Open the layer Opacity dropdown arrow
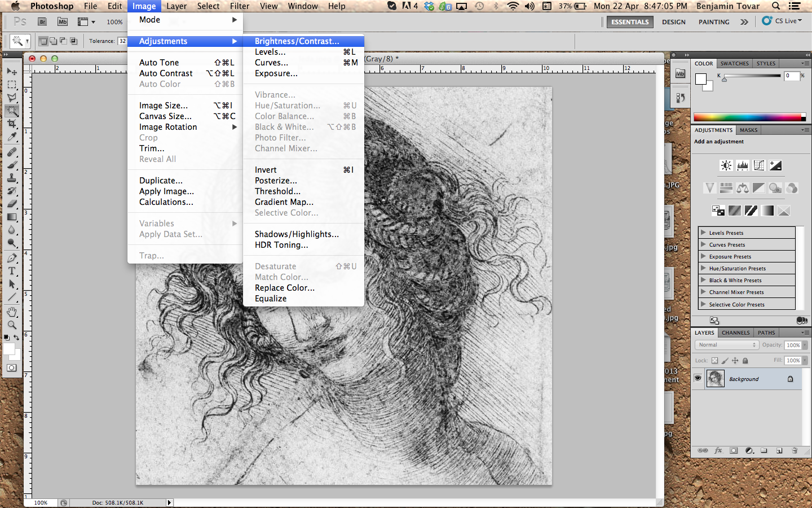This screenshot has height=508, width=812. click(805, 345)
